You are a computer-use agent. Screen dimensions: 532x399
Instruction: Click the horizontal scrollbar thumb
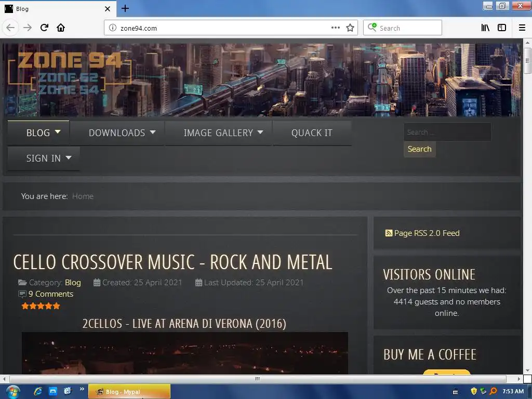[258, 379]
